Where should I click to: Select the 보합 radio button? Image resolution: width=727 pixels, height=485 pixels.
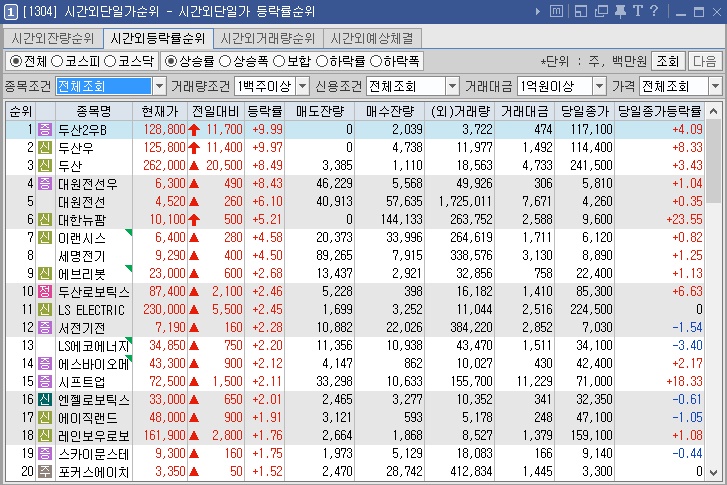(279, 61)
